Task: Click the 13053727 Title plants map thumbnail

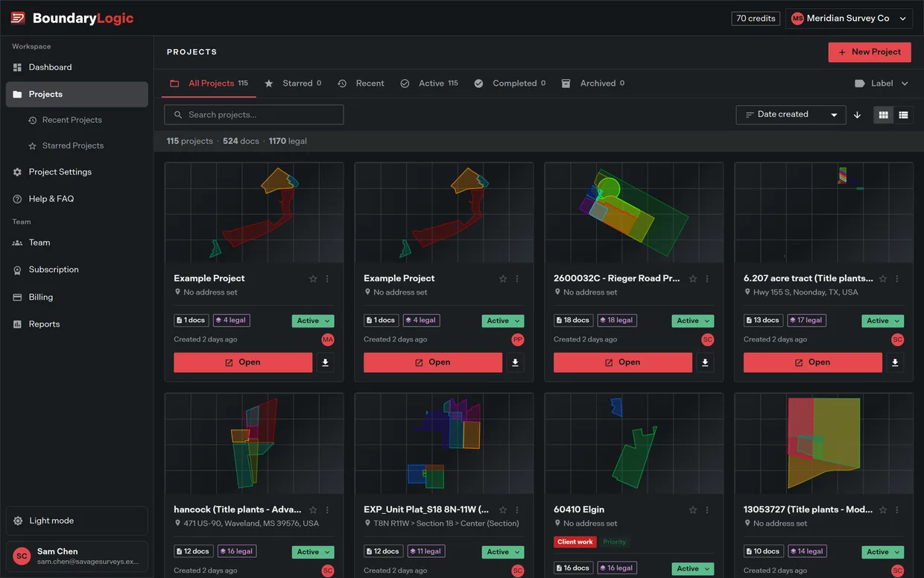Action: tap(824, 444)
